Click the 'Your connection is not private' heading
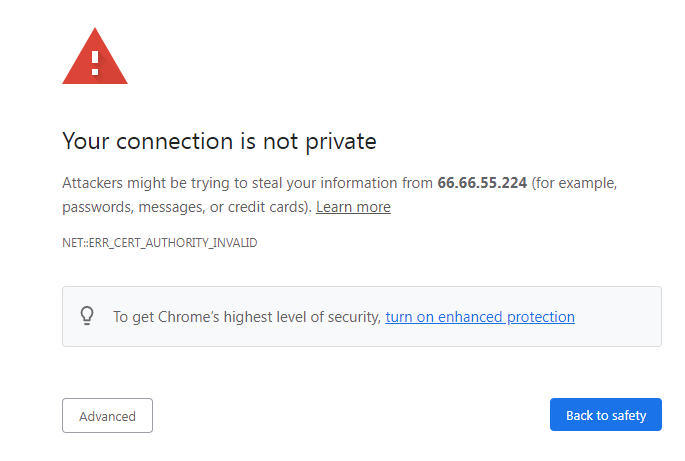The width and height of the screenshot is (685, 461). pos(219,142)
